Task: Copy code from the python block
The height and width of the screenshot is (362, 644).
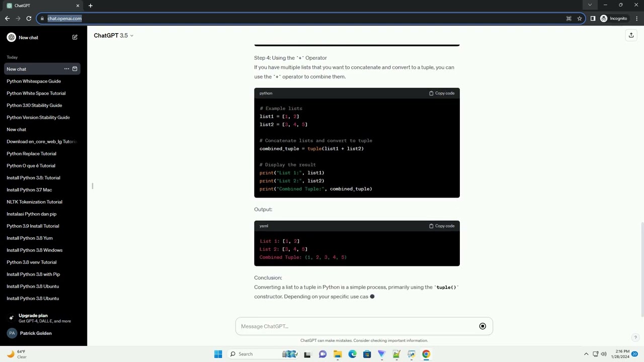Action: pos(442,93)
